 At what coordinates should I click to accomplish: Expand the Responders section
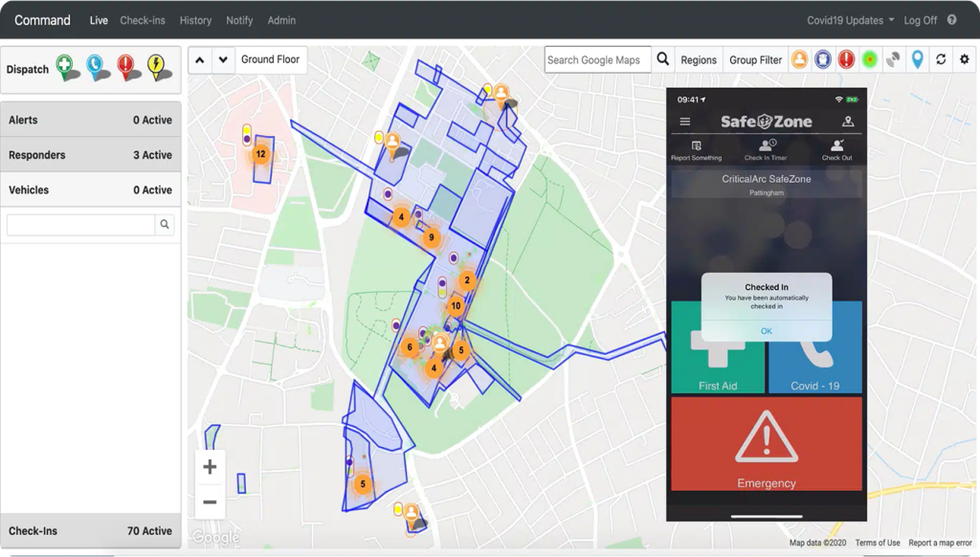click(x=90, y=155)
